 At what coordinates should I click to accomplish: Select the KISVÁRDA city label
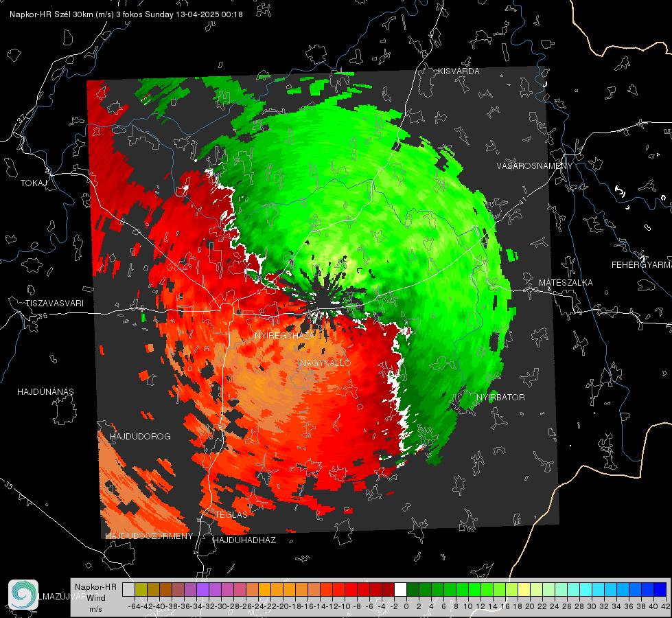[458, 71]
